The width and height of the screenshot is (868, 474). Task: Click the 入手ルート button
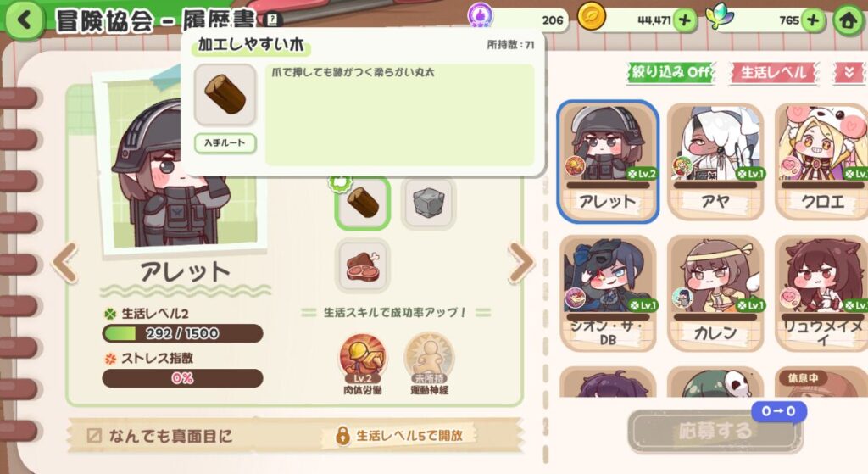click(x=225, y=142)
